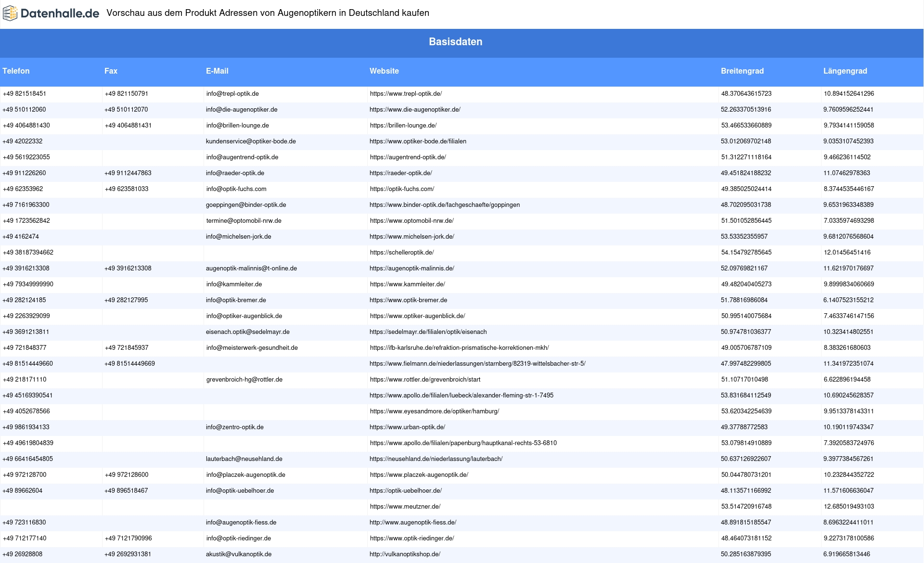924x563 pixels.
Task: Select email goeppingen@binder-optik.de
Action: click(246, 205)
